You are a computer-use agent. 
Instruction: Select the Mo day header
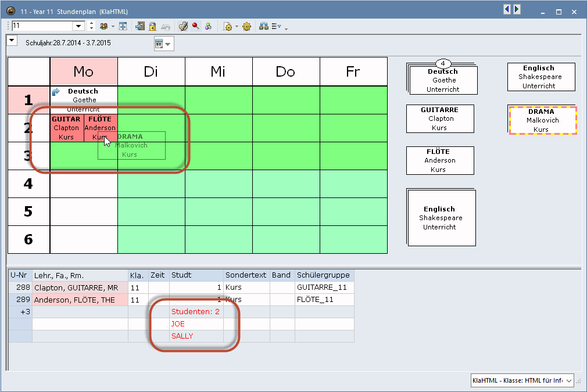pyautogui.click(x=84, y=71)
